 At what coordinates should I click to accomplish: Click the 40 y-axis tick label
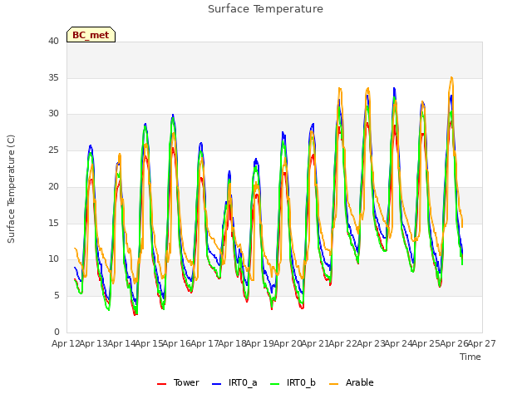53,41
